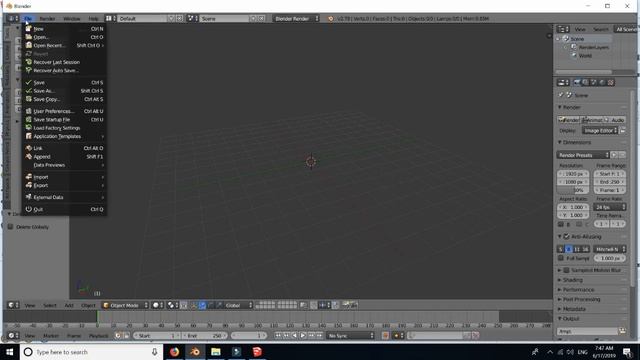The width and height of the screenshot is (640, 360).
Task: Open the render properties tab icon
Action: click(x=577, y=82)
